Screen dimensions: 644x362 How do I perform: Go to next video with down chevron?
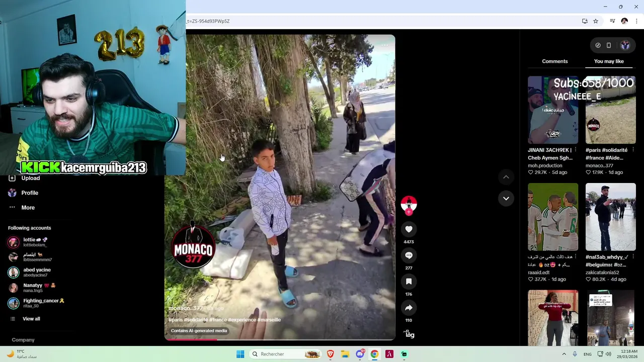506,198
